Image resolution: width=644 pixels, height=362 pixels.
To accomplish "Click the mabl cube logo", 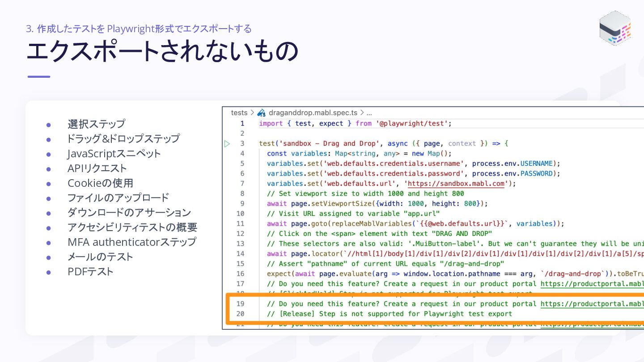I will click(615, 28).
